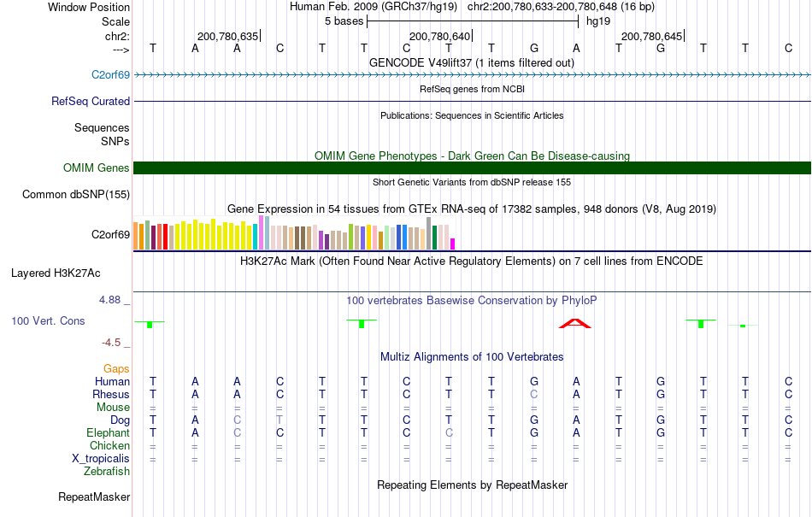Click 'OMIM Gene Phenotypes - Dark Green' title
Screen dimensions: 812x517
pos(472,156)
